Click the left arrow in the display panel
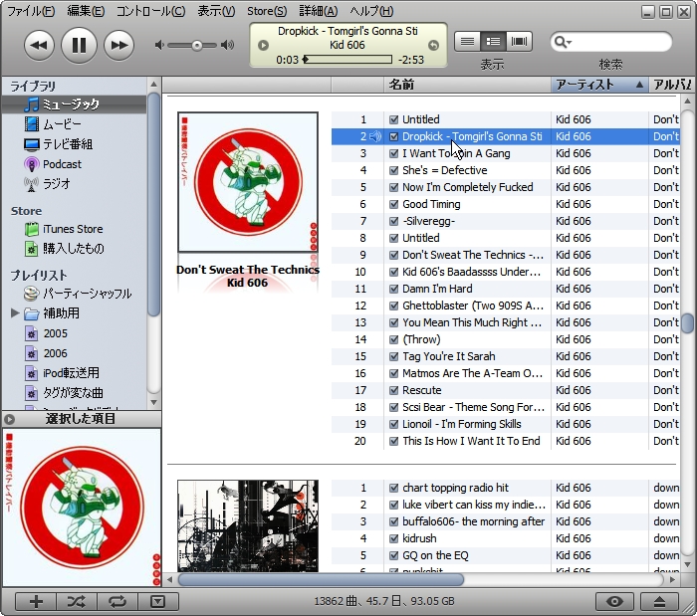 [x=263, y=46]
